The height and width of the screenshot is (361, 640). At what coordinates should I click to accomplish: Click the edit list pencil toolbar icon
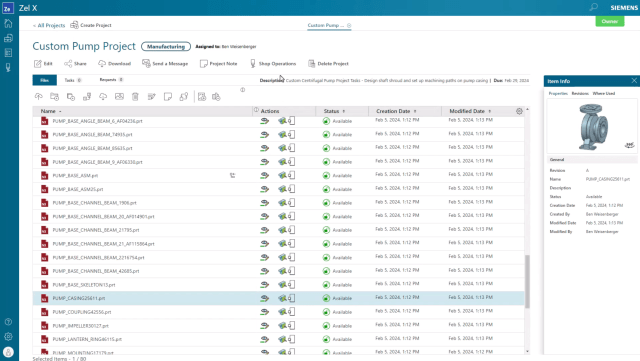pos(151,96)
